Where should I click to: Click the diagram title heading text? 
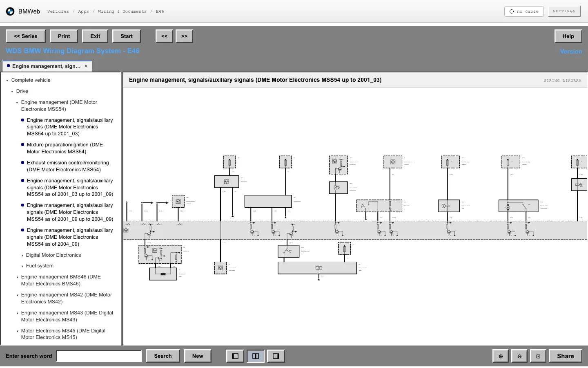pyautogui.click(x=255, y=80)
